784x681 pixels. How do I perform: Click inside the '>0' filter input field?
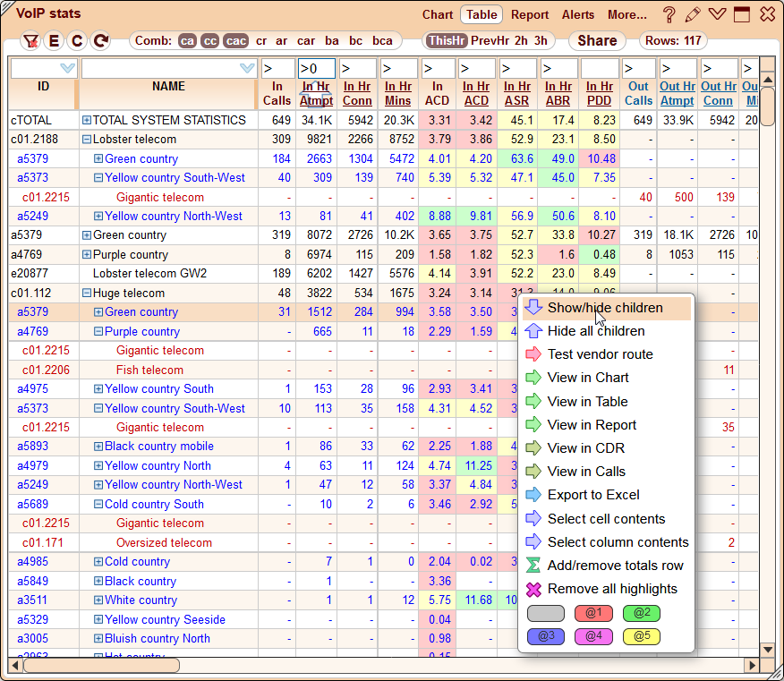[x=316, y=67]
